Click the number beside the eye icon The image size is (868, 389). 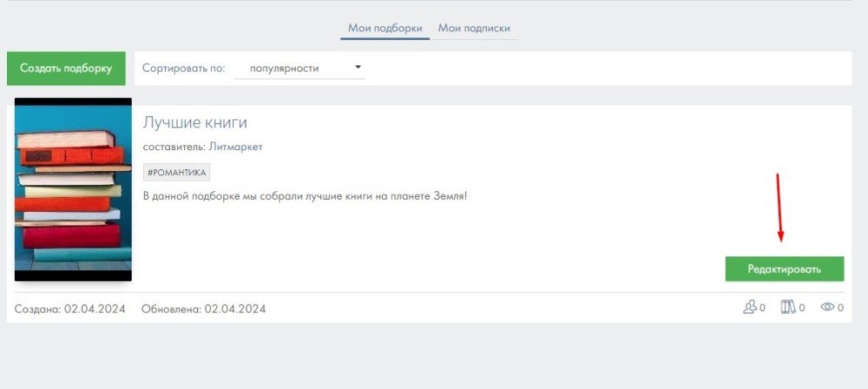840,308
